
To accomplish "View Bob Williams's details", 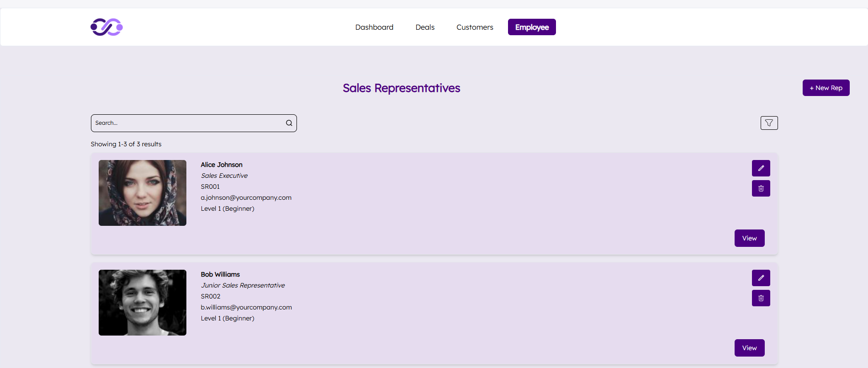I will tap(749, 348).
